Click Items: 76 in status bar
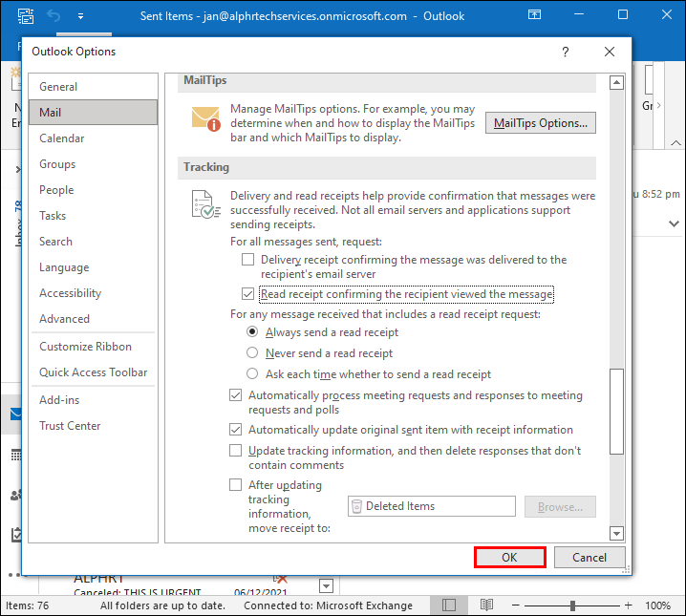This screenshot has height=616, width=686. click(x=27, y=605)
